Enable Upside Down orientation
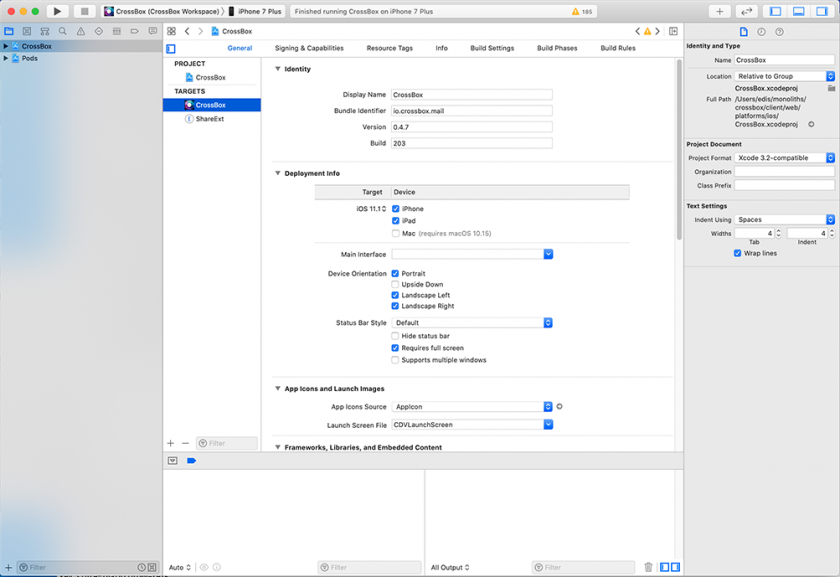840x577 pixels. [x=395, y=284]
